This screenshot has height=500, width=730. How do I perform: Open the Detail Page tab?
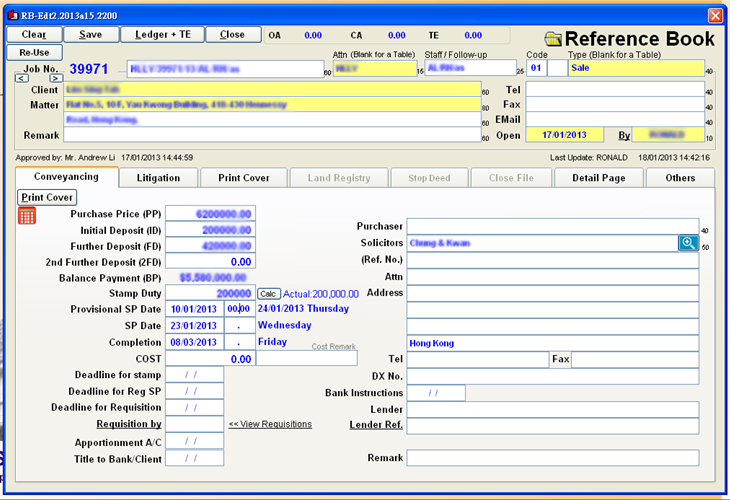click(599, 178)
